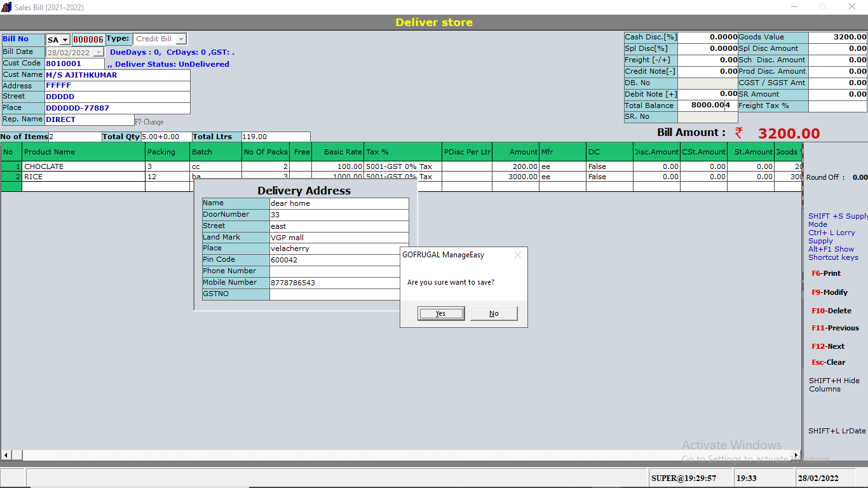Click the F6-Print shortcut

click(826, 273)
